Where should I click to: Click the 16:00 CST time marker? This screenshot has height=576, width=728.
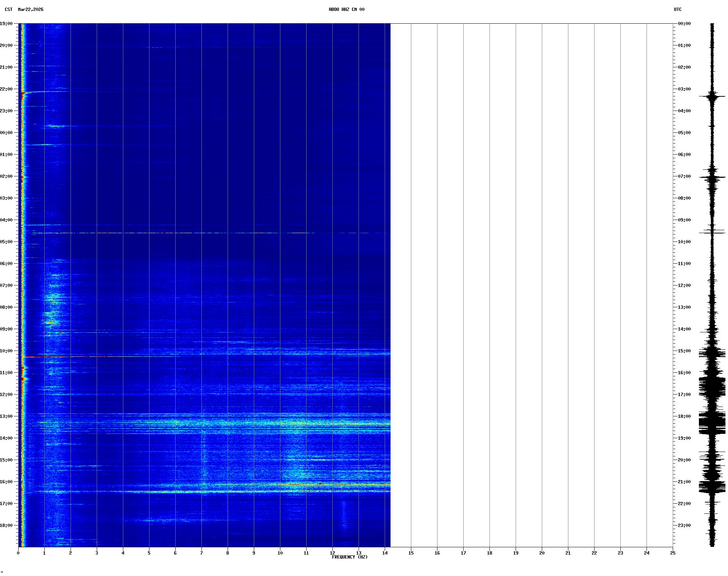6,482
